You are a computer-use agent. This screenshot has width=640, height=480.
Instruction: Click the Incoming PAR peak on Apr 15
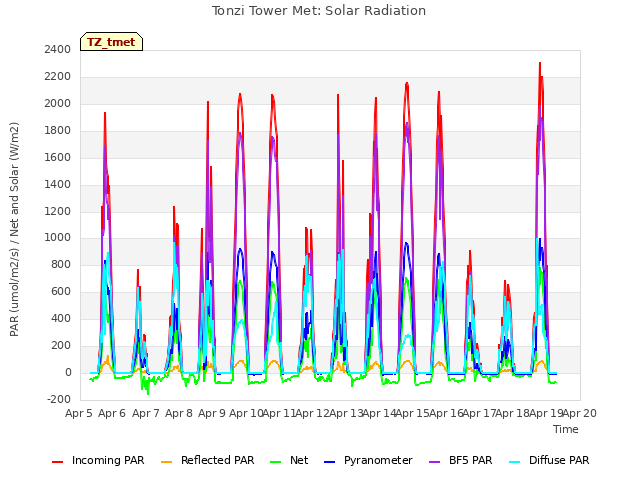407,83
